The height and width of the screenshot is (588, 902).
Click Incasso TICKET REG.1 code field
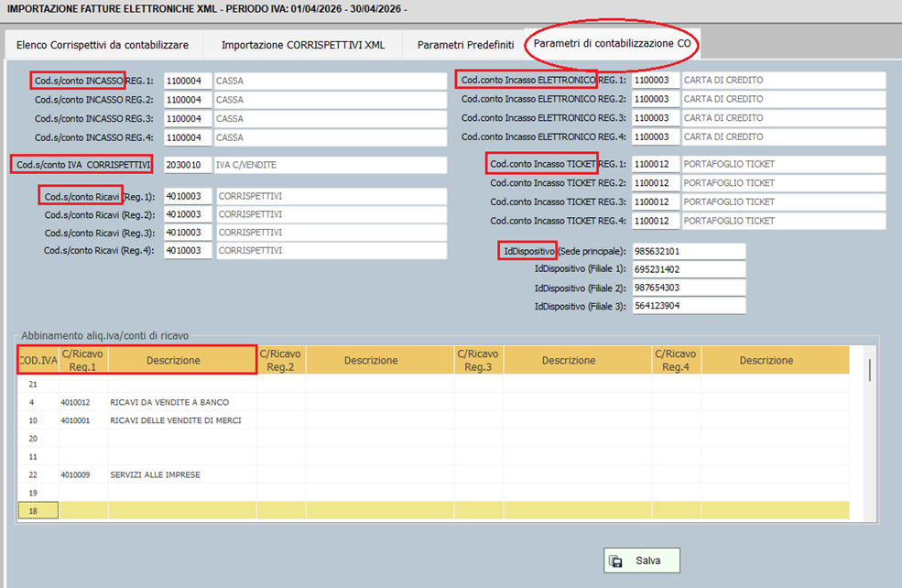pyautogui.click(x=655, y=165)
